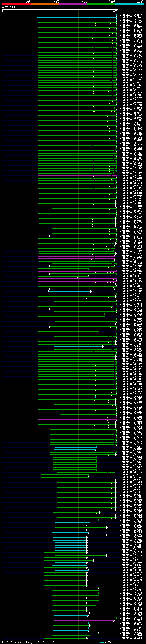Select hit UniRef100_Q6RY65
The width and height of the screenshot is (146, 644).
(131, 527)
